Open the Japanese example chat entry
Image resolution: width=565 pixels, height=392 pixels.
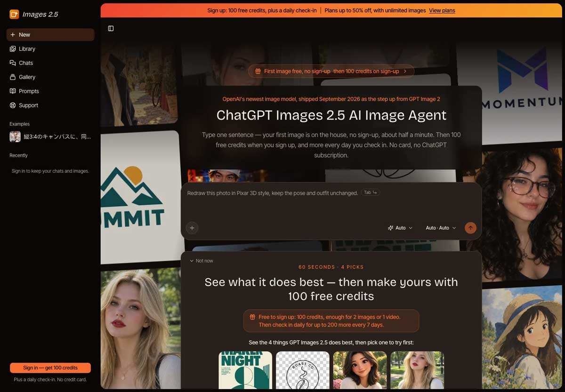point(50,136)
